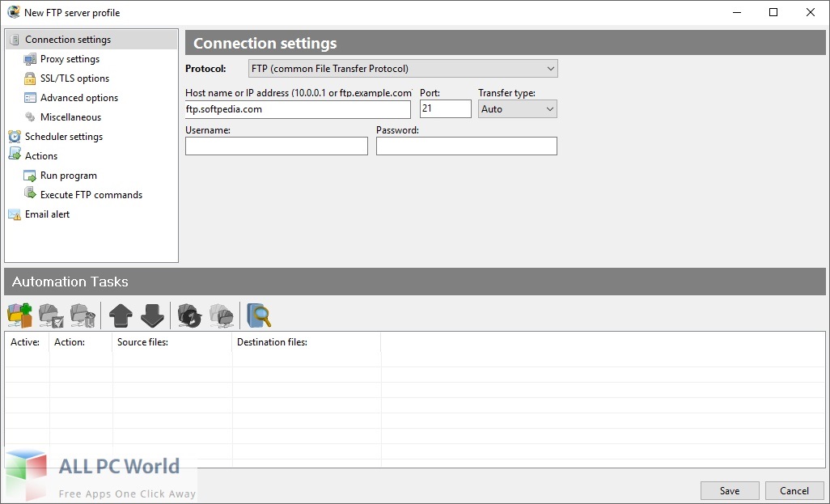Open Execute FTP commands via its icon
This screenshot has width=830, height=504.
(30, 194)
